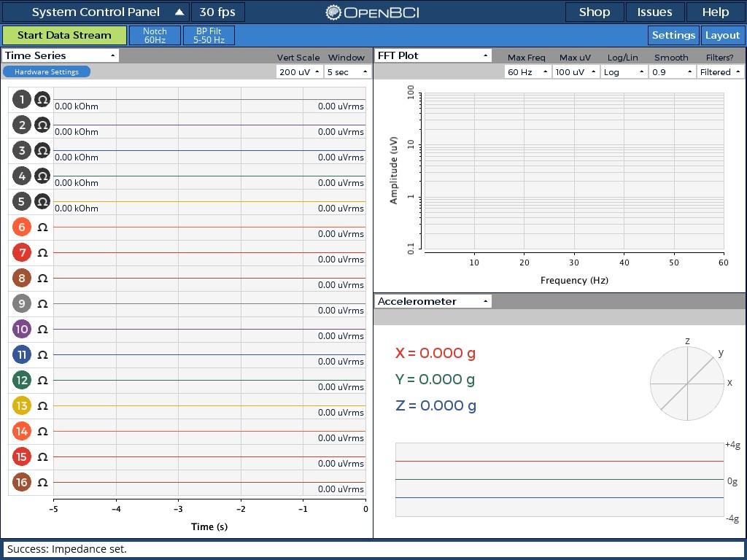Viewport: 747px width, 560px height.
Task: Click the 30 fps indicator
Action: coord(217,12)
